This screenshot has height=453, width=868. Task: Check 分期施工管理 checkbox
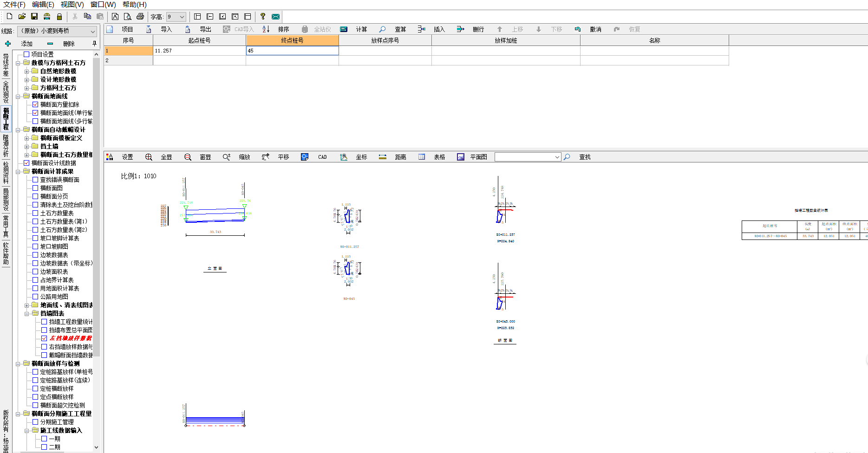click(35, 422)
